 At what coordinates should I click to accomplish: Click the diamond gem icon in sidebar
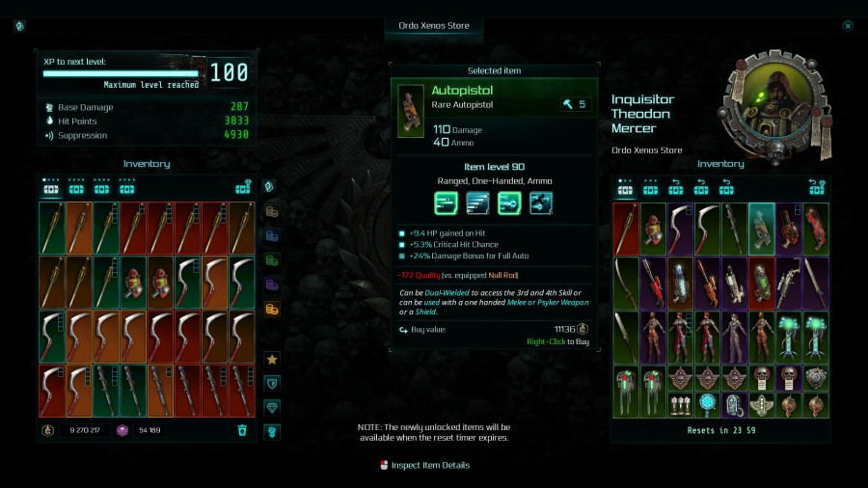[272, 408]
